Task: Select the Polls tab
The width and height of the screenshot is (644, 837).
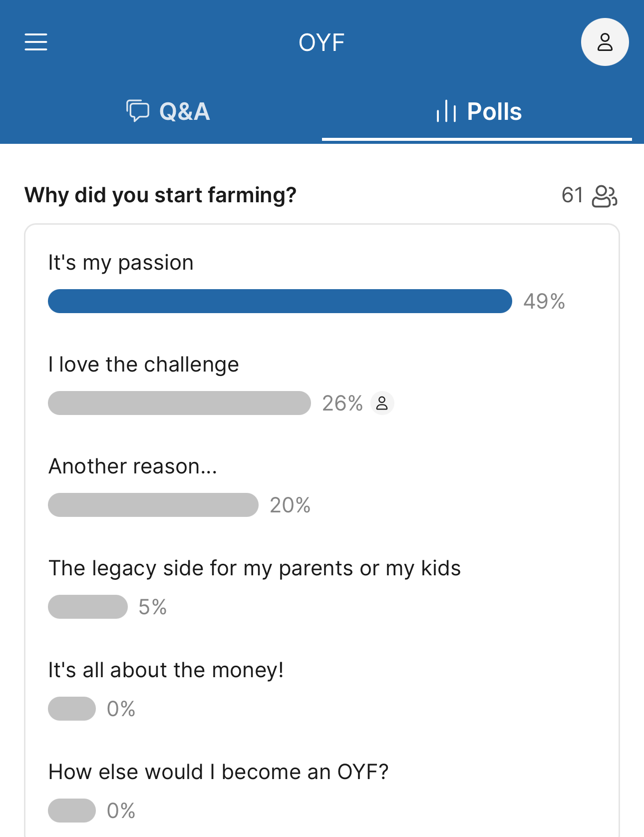Action: click(478, 111)
